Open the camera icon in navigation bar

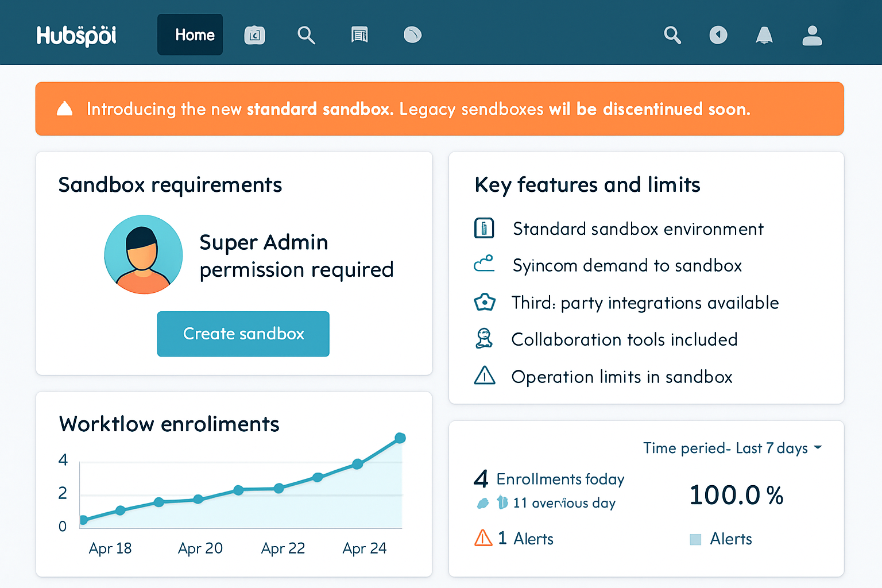(x=254, y=36)
